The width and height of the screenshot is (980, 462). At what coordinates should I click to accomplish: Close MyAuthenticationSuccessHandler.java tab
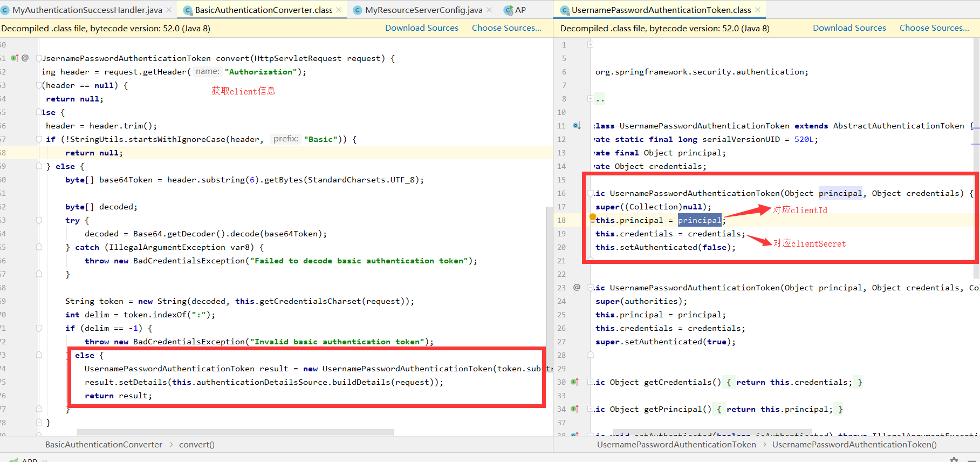(169, 10)
